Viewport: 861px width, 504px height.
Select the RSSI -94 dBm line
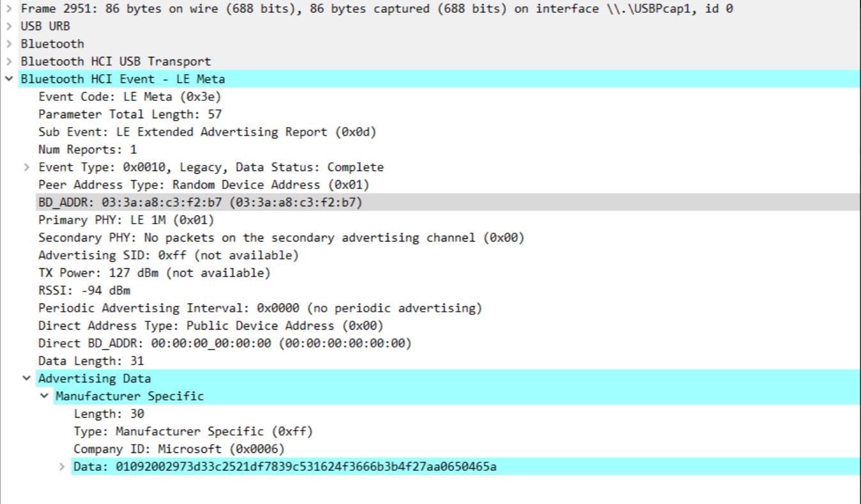[x=84, y=291]
